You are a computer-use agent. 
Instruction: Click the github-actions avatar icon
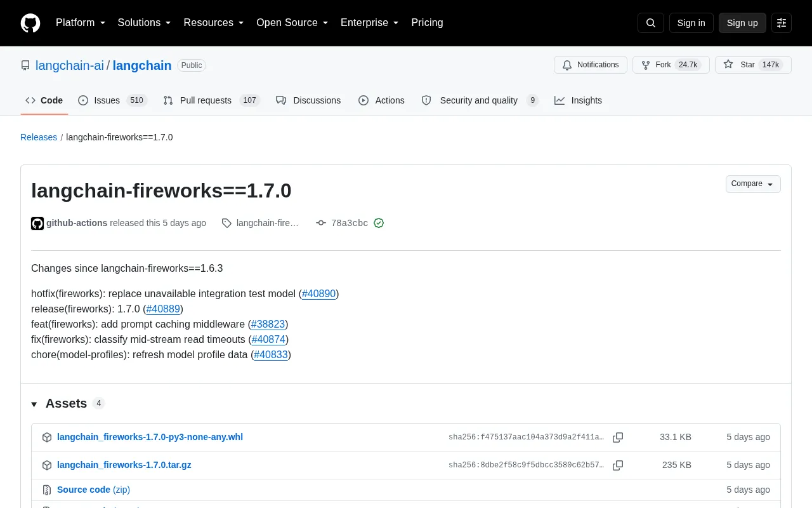pyautogui.click(x=37, y=224)
